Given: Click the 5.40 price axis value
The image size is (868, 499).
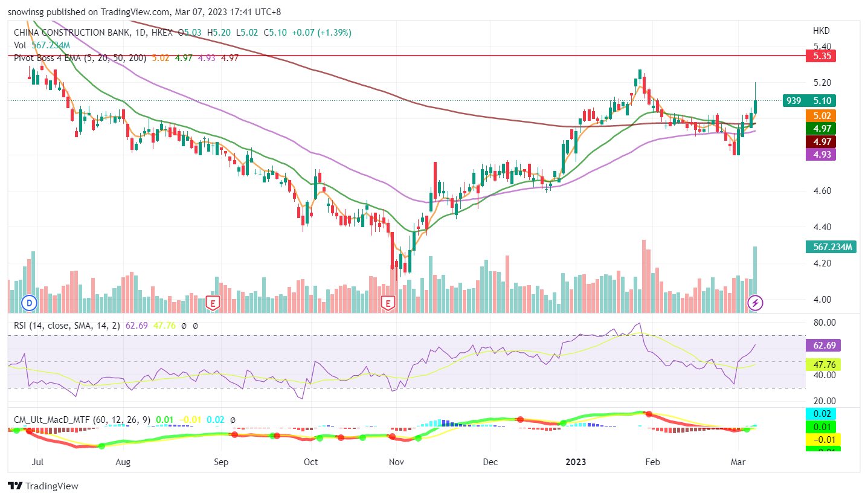Looking at the screenshot, I should [x=821, y=47].
